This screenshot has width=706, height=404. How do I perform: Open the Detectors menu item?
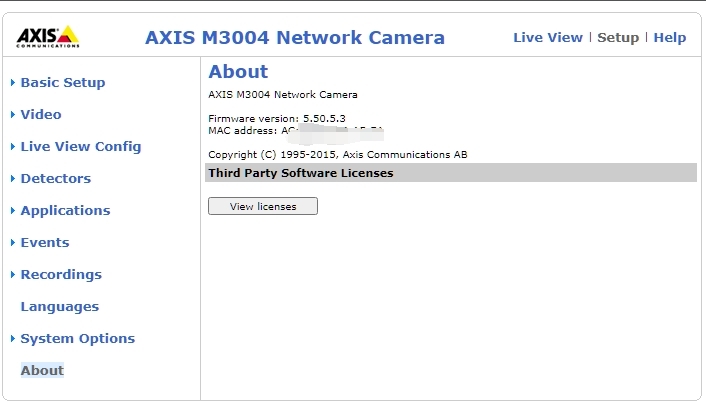click(56, 178)
